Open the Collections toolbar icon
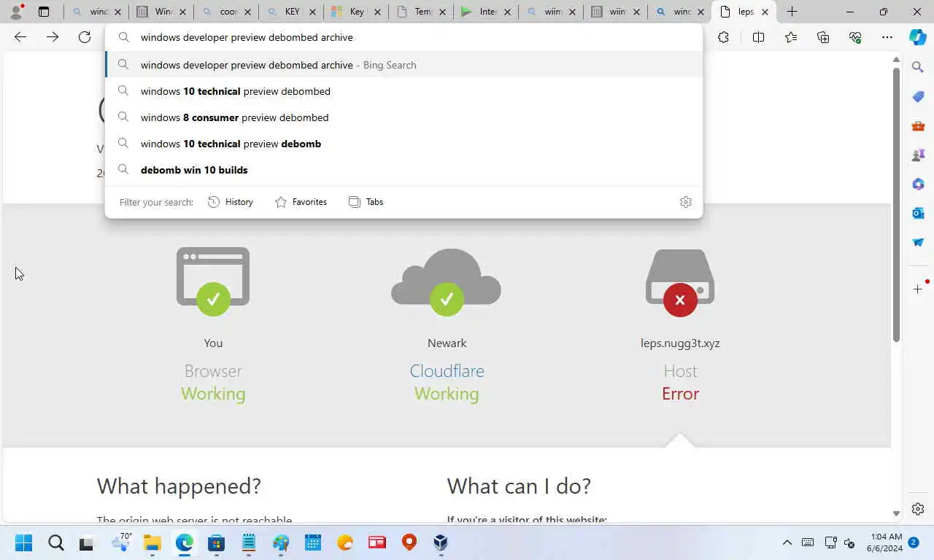 point(823,37)
